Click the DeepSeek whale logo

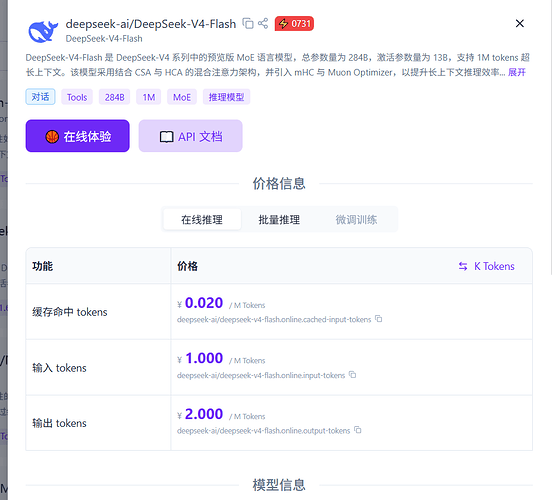click(x=43, y=31)
